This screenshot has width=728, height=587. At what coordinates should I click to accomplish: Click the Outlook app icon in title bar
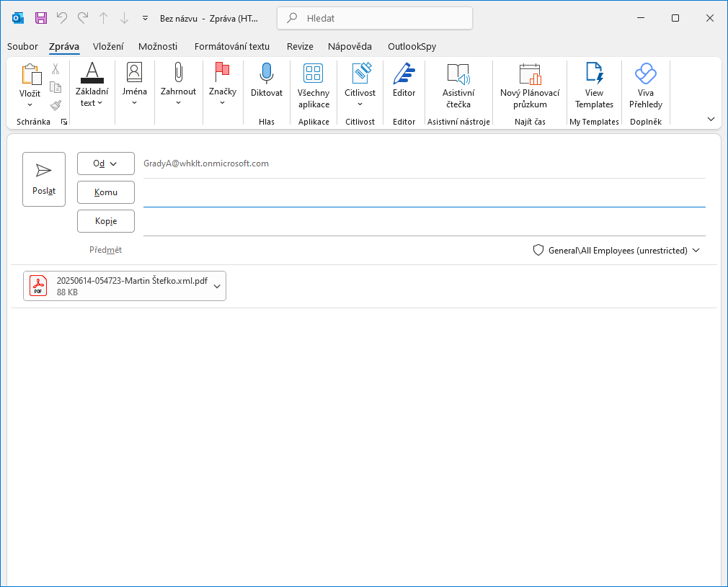coord(17,18)
